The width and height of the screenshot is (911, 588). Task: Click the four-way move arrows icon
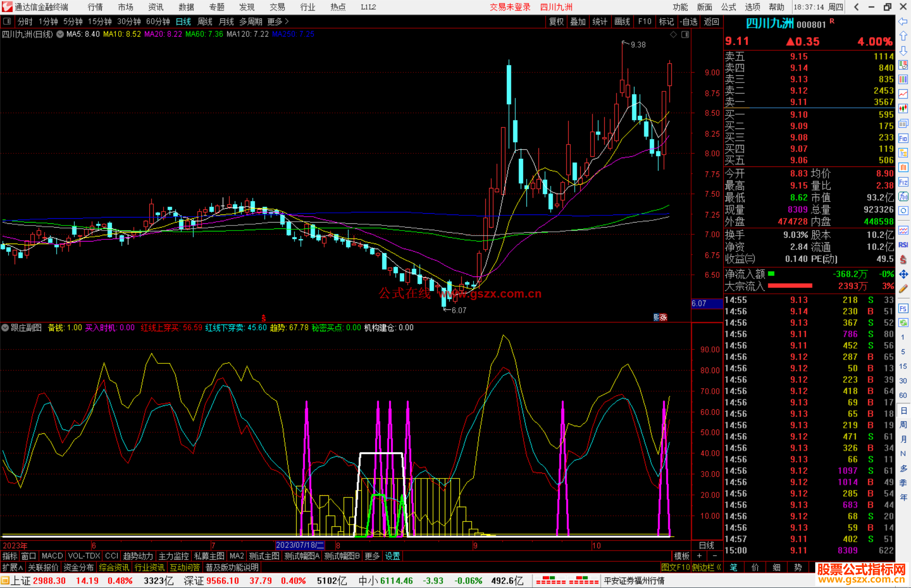[903, 274]
